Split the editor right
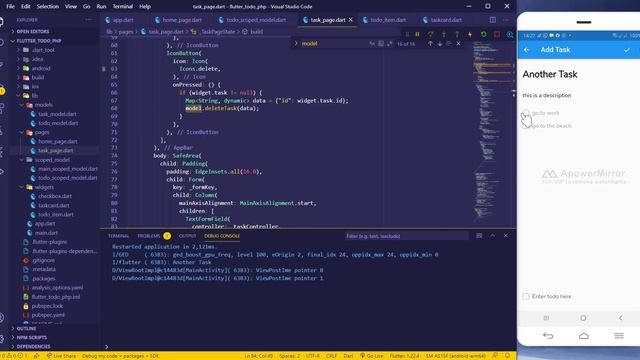The width and height of the screenshot is (640, 360). coord(493,20)
